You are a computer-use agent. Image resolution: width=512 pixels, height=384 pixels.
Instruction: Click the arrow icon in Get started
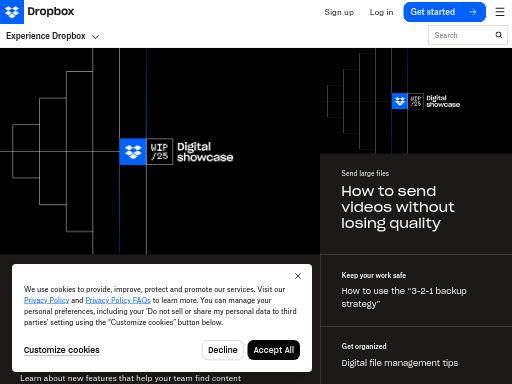pos(472,12)
